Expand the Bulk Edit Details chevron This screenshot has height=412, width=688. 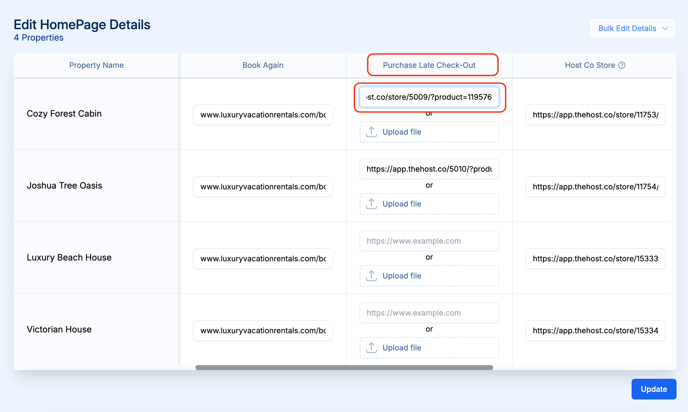665,29
